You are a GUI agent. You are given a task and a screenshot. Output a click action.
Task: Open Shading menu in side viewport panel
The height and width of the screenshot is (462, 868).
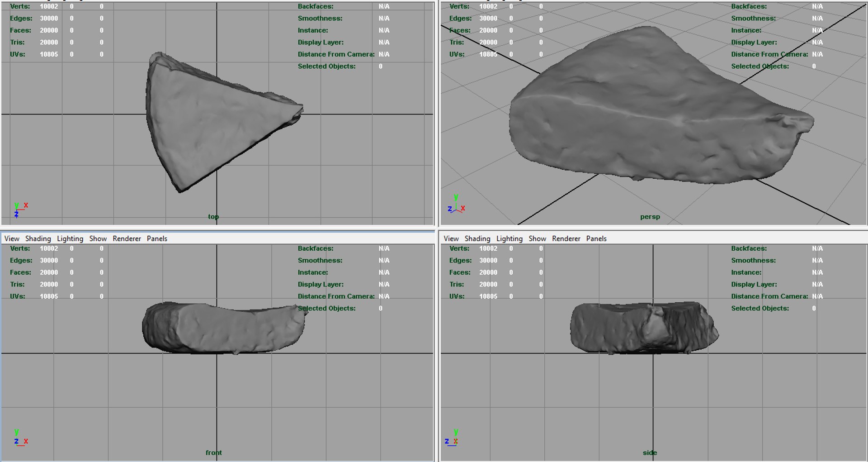click(x=477, y=238)
